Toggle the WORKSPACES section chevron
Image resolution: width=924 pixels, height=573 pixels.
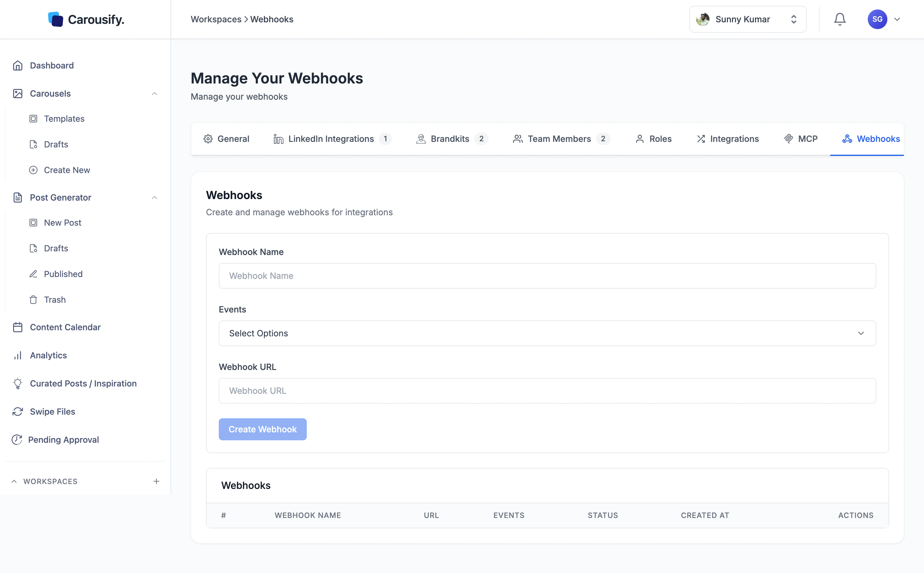click(x=14, y=481)
